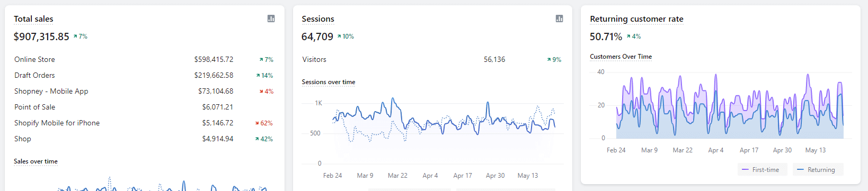This screenshot has width=868, height=191.
Task: Click Mar 22 label on sessions chart
Action: tap(397, 176)
